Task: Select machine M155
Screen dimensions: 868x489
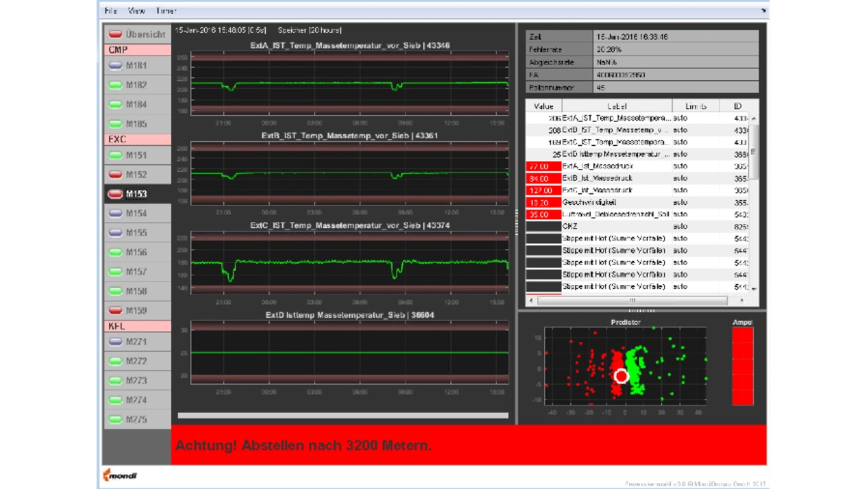Action: 137,233
